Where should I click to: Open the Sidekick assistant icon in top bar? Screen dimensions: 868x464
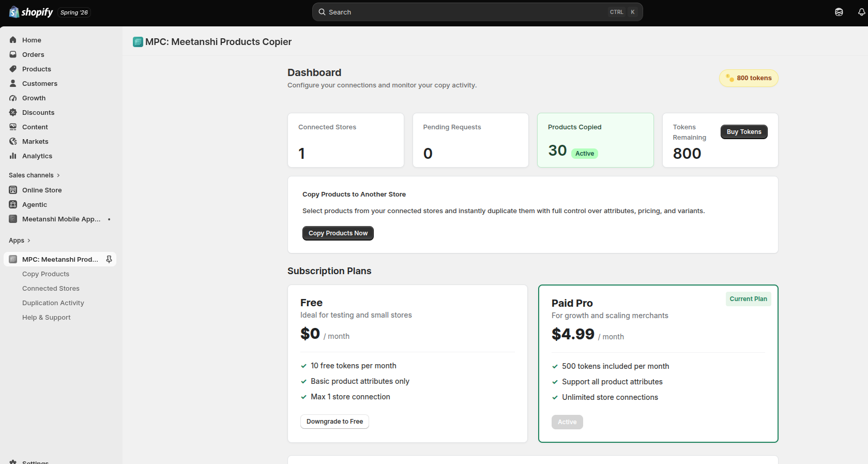(x=839, y=12)
